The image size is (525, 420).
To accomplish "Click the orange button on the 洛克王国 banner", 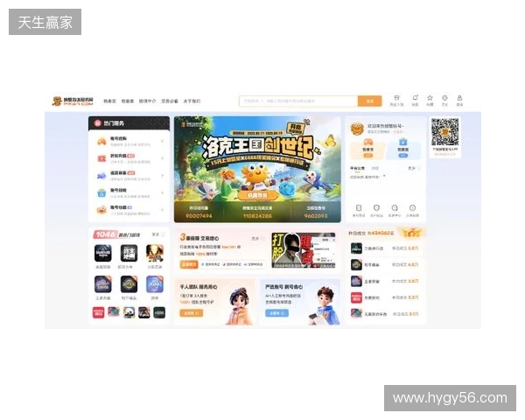I will point(257,195).
